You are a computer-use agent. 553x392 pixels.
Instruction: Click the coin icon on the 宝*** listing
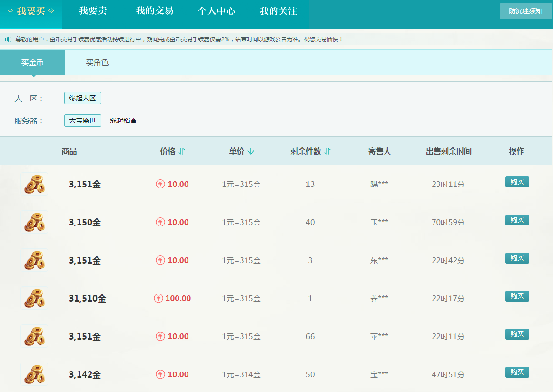(x=34, y=374)
